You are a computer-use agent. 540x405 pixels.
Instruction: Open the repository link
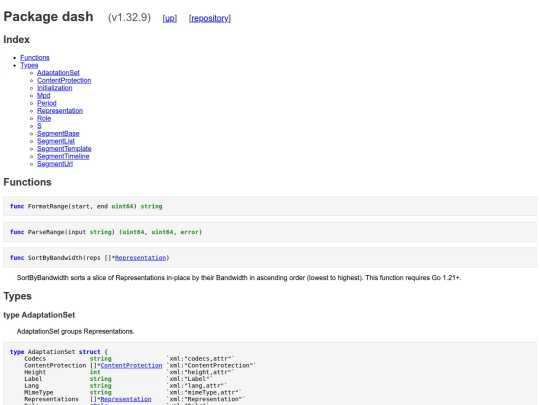(210, 18)
